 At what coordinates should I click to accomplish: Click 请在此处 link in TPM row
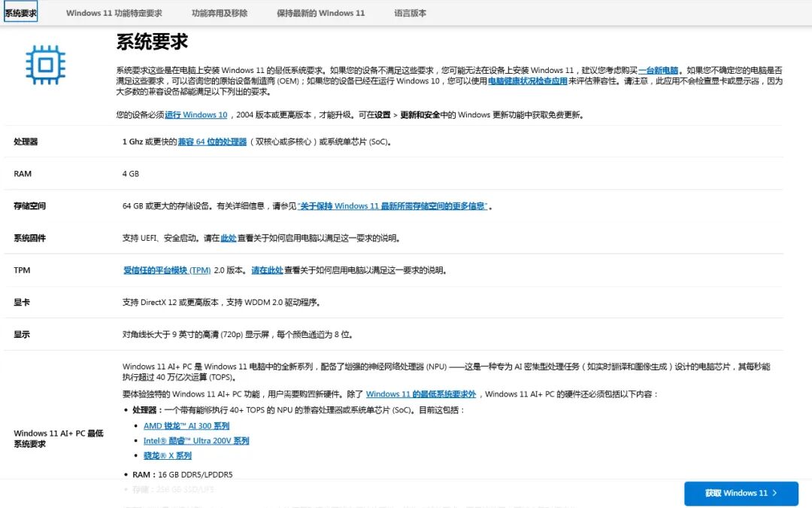(x=267, y=270)
